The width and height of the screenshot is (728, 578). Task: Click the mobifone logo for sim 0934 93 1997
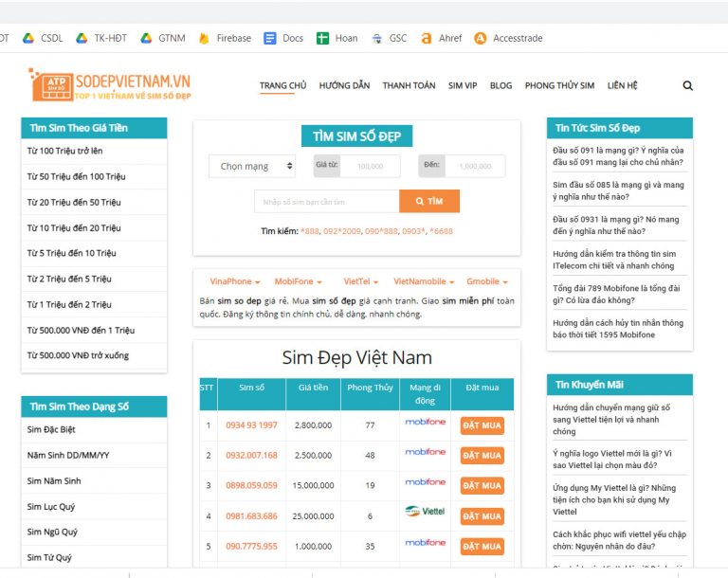[425, 422]
